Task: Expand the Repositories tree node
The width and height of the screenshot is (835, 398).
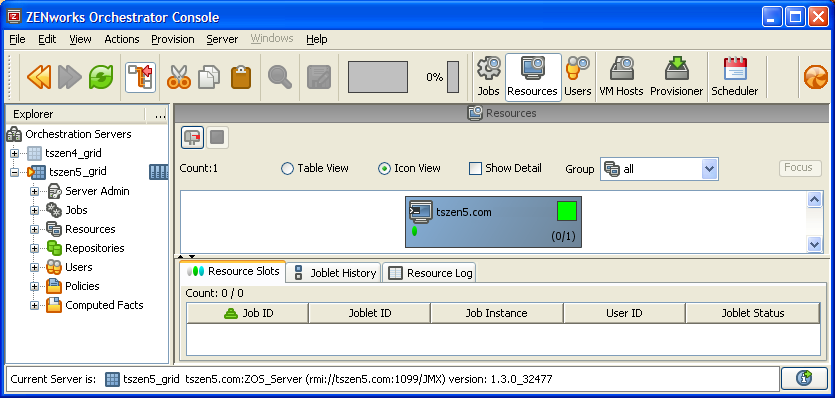Action: 35,248
